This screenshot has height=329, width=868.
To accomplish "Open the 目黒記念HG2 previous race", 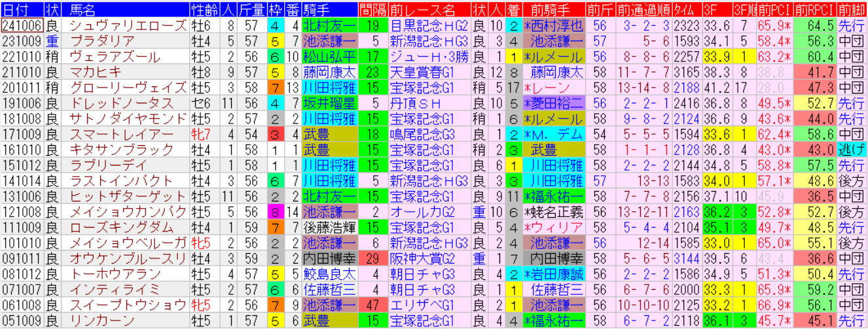I will tap(429, 26).
